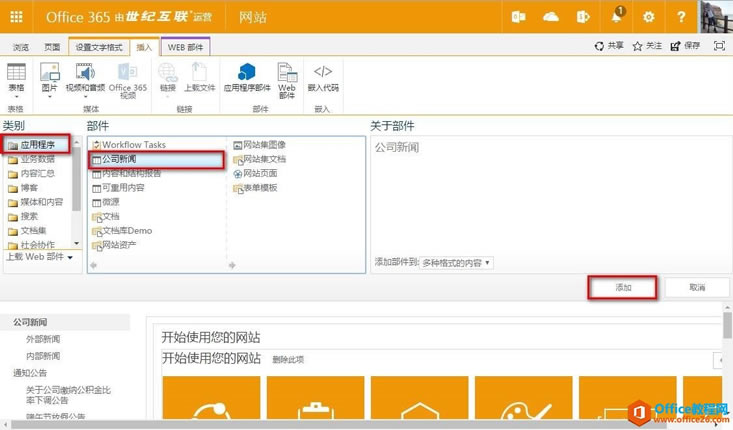Screen dimensions: 733x430
Task: Open the 添加部件到 dropdown
Action: coord(456,263)
